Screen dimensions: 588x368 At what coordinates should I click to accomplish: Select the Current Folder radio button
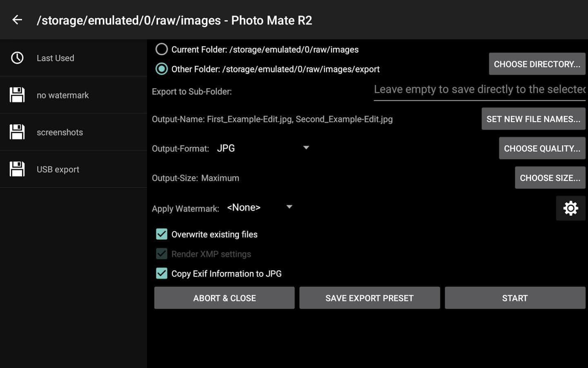pos(162,49)
